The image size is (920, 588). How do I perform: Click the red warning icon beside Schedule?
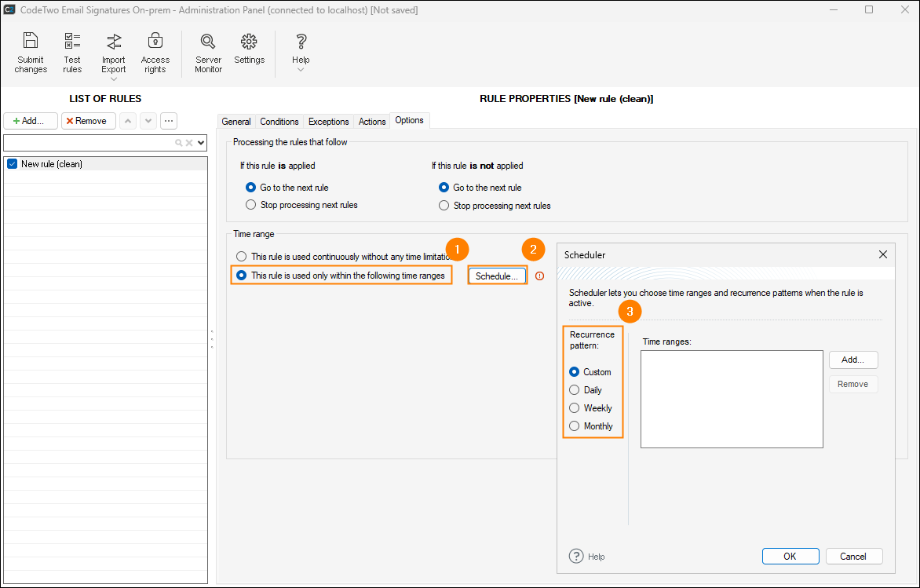click(x=539, y=276)
